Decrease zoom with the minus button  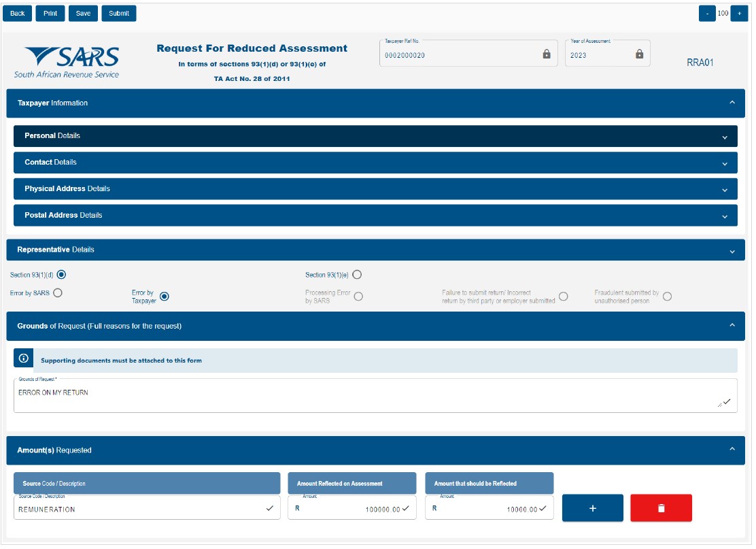(707, 14)
